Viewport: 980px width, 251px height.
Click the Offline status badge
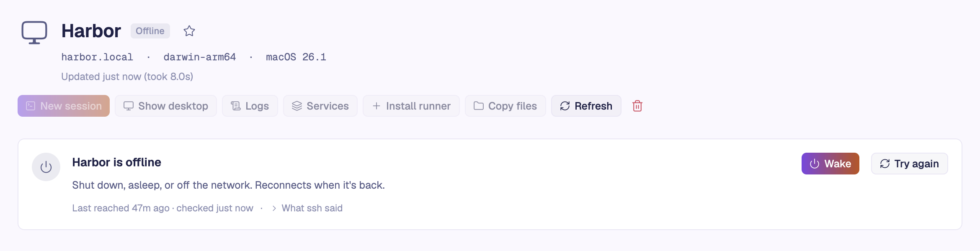(150, 31)
